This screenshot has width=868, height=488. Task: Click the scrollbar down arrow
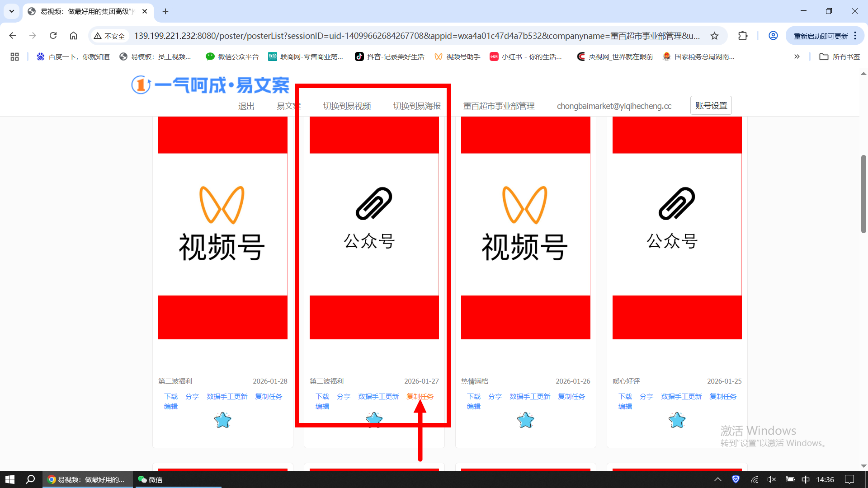pyautogui.click(x=863, y=466)
